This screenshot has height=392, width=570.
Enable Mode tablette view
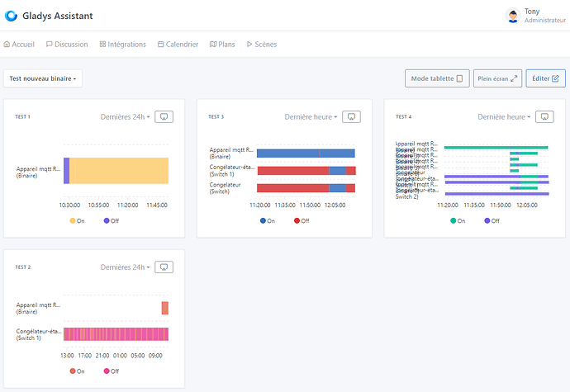click(437, 78)
